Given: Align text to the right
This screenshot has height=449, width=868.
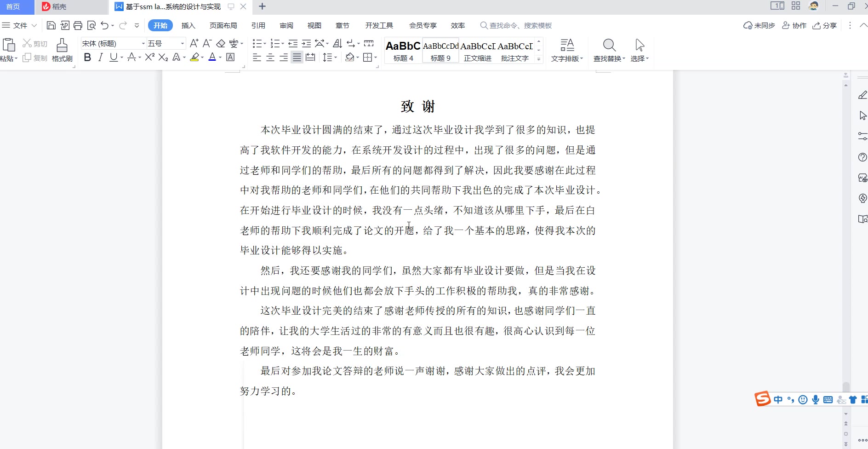Looking at the screenshot, I should (284, 58).
